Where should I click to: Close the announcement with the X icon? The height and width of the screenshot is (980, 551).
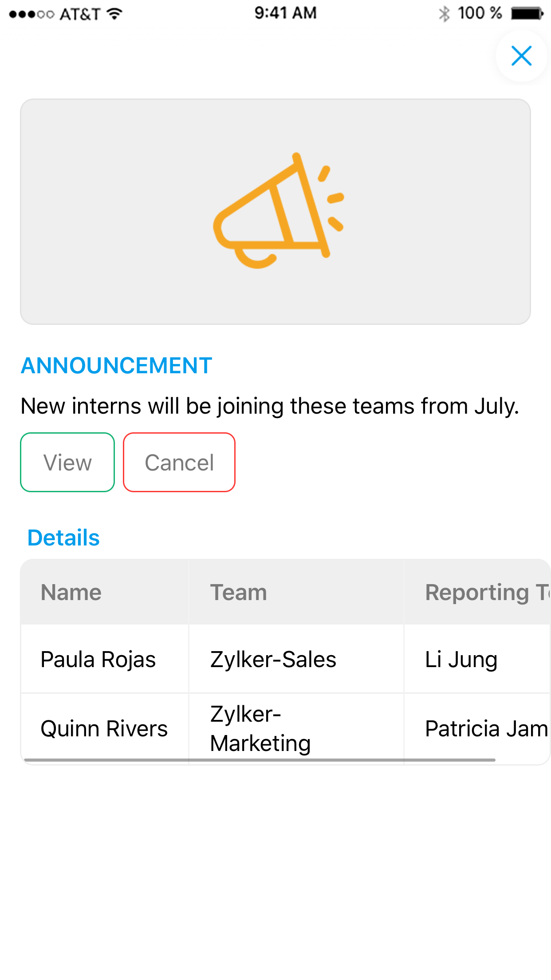point(521,56)
